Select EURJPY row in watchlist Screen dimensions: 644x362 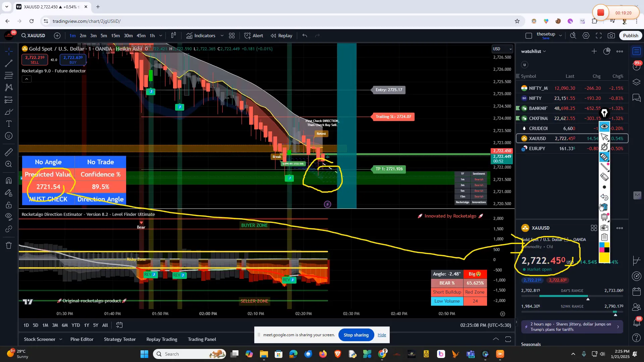[572, 148]
